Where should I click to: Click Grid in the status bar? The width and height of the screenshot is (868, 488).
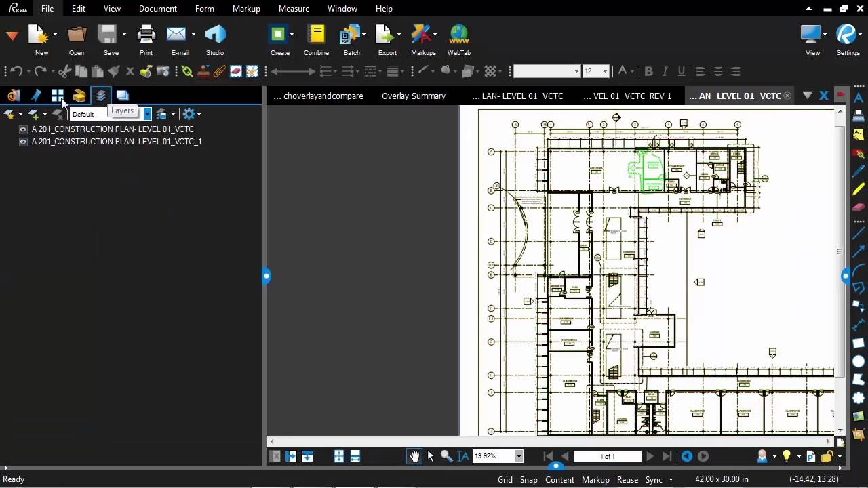coord(505,479)
